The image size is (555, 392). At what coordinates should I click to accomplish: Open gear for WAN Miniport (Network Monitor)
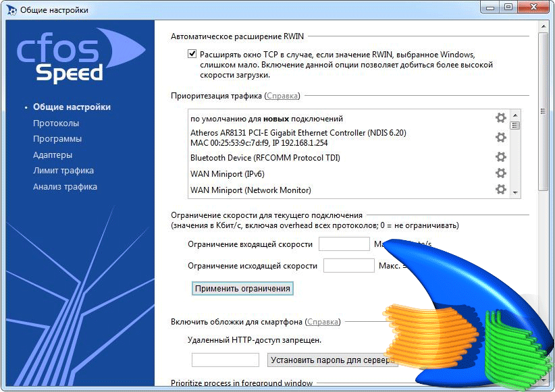click(500, 190)
